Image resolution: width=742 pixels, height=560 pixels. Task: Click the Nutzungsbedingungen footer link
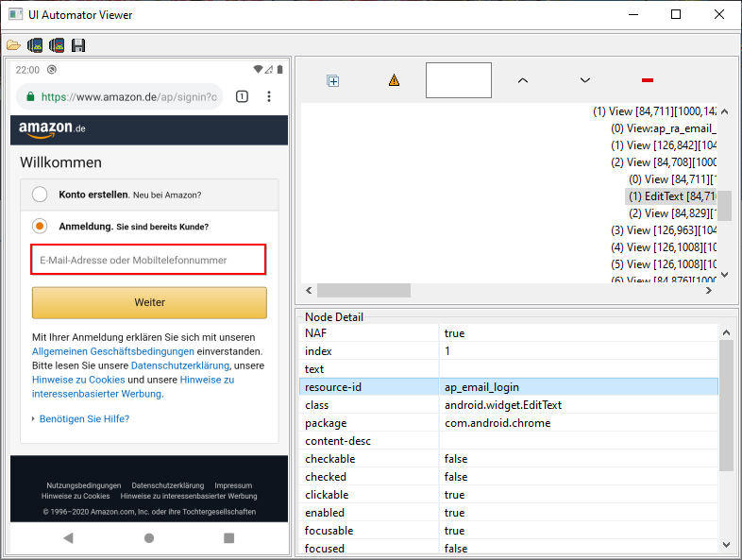84,485
